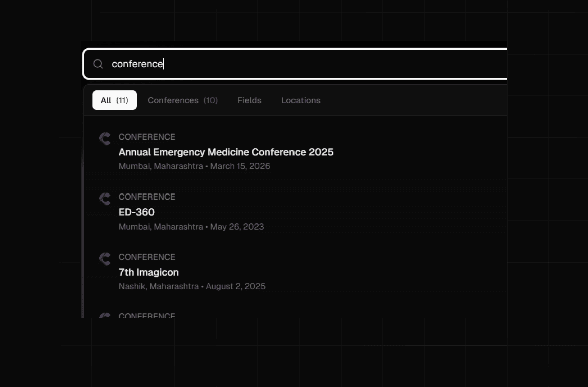Select the All (11) tab

click(x=114, y=100)
